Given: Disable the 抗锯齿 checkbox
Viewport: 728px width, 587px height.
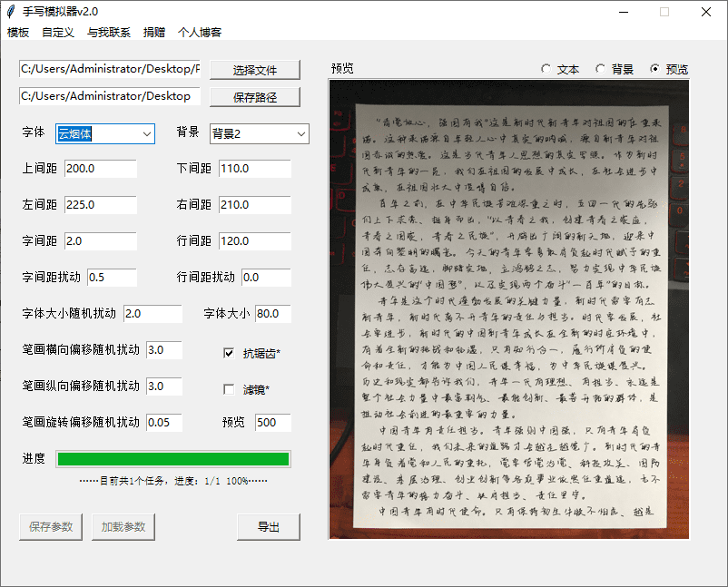Looking at the screenshot, I should pyautogui.click(x=228, y=353).
